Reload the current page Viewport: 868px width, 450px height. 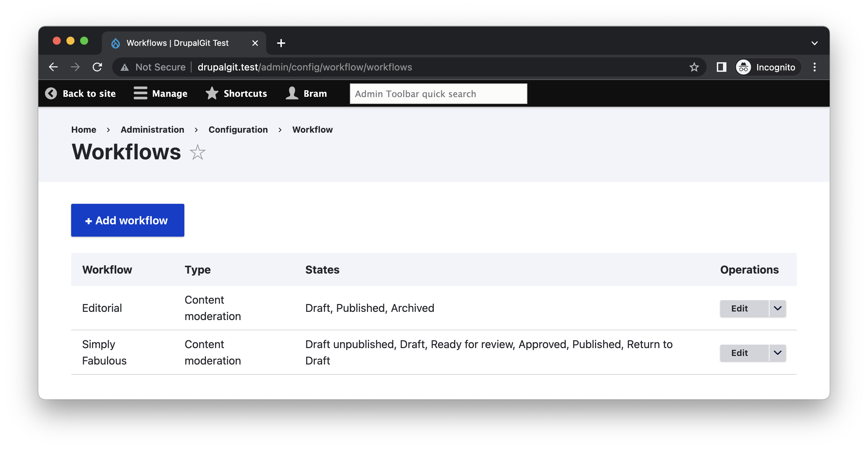click(97, 67)
